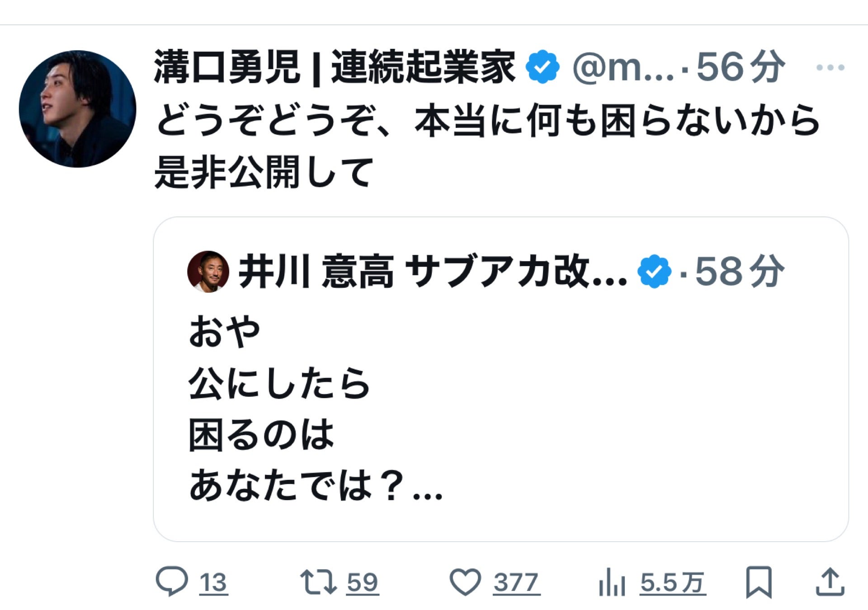The height and width of the screenshot is (610, 868).
Task: Bookmark this post
Action: tap(759, 582)
